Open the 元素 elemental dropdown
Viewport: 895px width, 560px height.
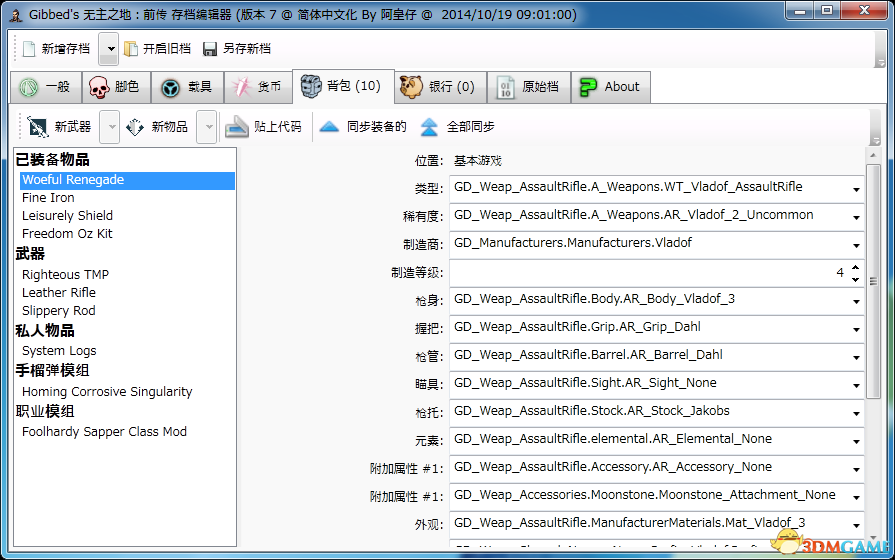(856, 441)
